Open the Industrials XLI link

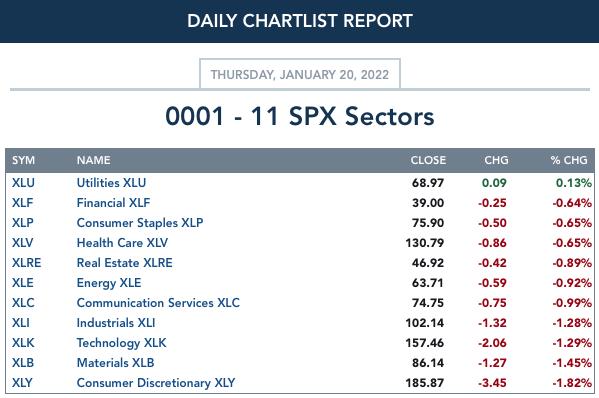pyautogui.click(x=116, y=323)
